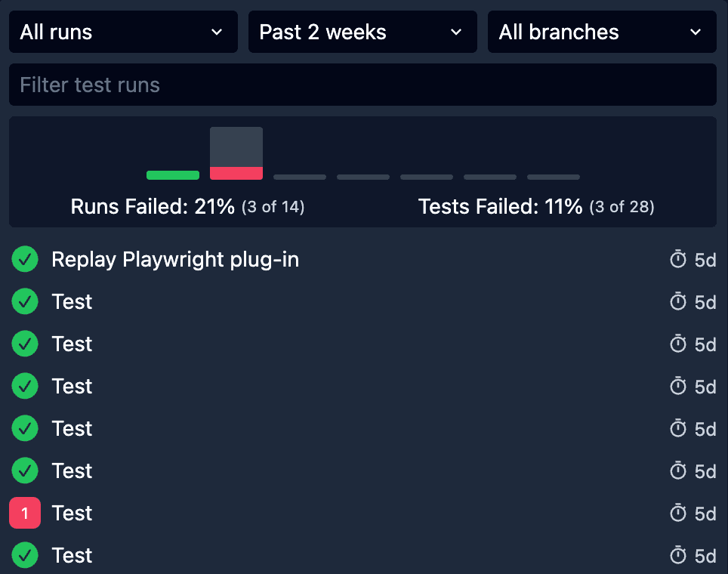Click the clock icon next to the failed run

[x=677, y=513]
